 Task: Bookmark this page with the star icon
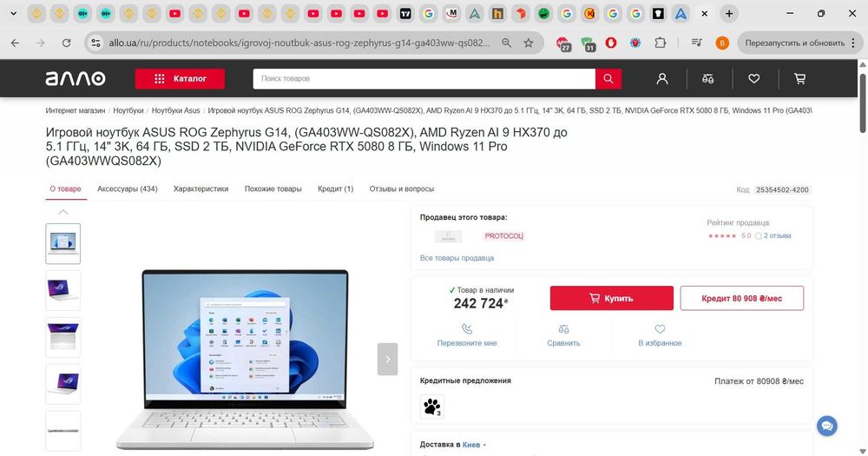529,43
